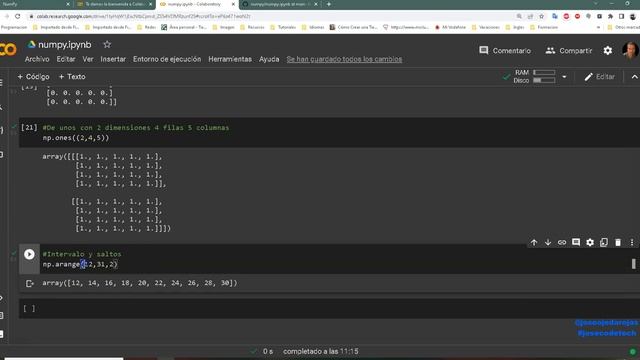Reload the page in the browser
The height and width of the screenshot is (360, 640).
(x=18, y=16)
